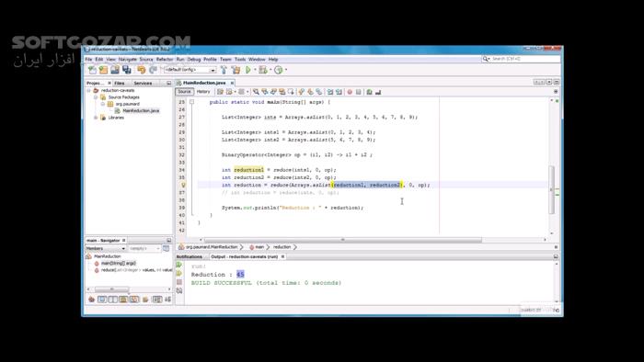Close the Output reduction-caveats tab
This screenshot has height=362, width=644.
[x=282, y=256]
